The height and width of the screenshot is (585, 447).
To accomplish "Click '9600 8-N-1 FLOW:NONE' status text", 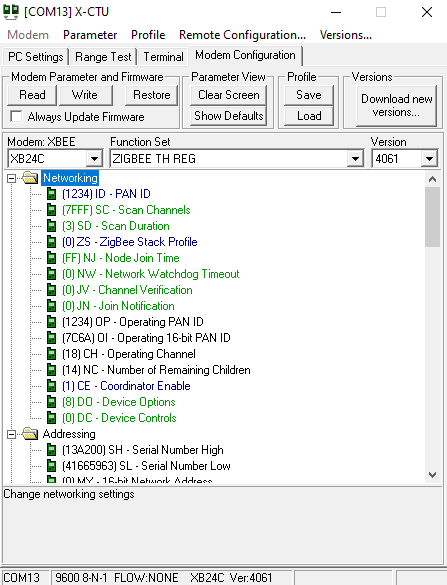I will (116, 578).
